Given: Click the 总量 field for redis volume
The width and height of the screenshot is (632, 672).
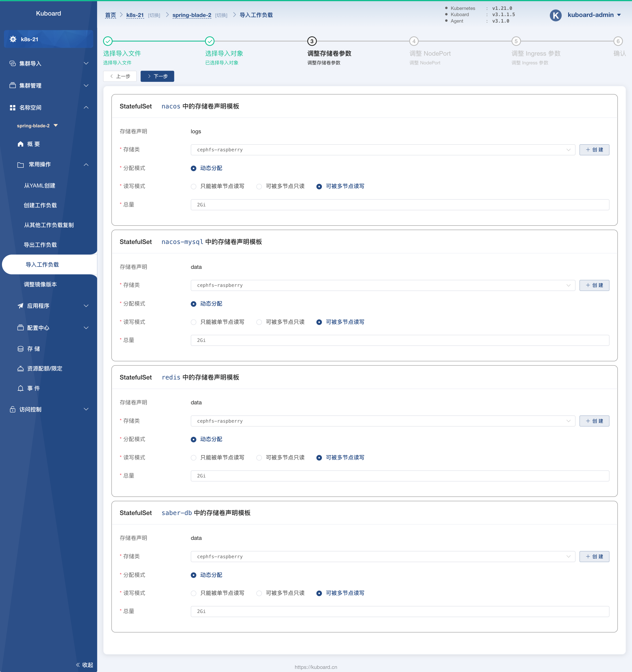Looking at the screenshot, I should coord(400,476).
